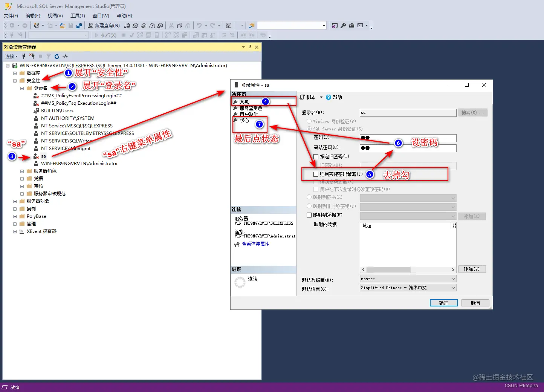The width and height of the screenshot is (544, 392).
Task: Click Activity Monitor pulse icon in Object Explorer
Action: 65,56
